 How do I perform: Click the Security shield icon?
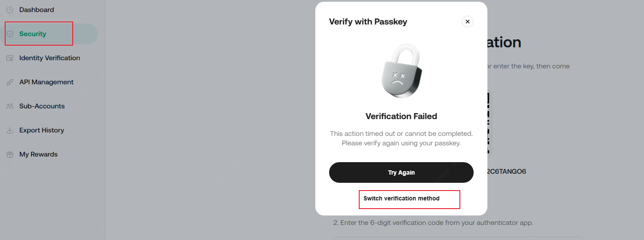[x=10, y=34]
